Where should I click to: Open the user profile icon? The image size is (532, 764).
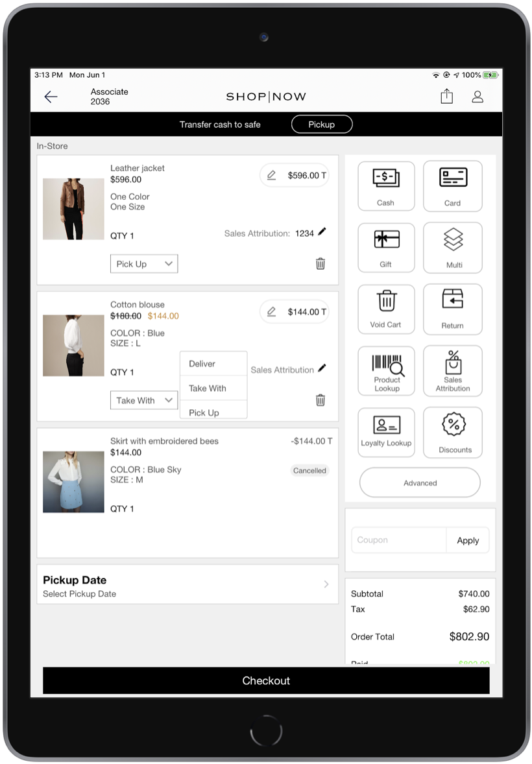coord(478,97)
